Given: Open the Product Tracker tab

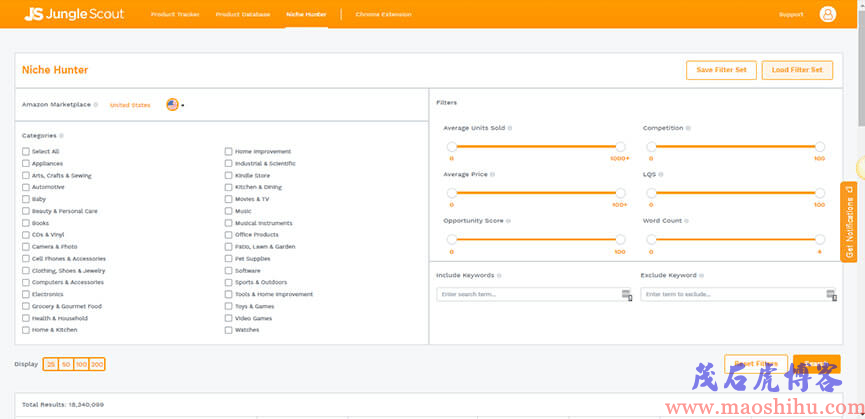Looking at the screenshot, I should (175, 14).
